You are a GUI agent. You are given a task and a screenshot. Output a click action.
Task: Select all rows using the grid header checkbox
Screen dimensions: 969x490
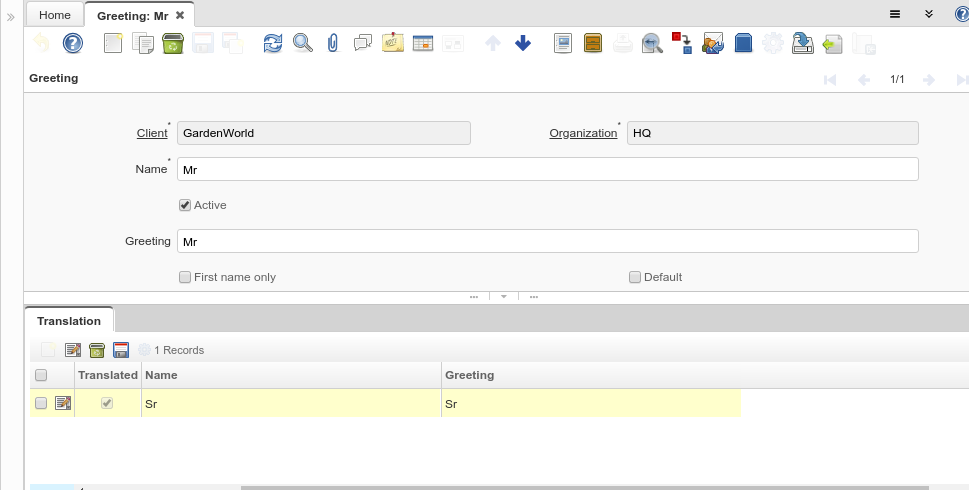click(41, 375)
